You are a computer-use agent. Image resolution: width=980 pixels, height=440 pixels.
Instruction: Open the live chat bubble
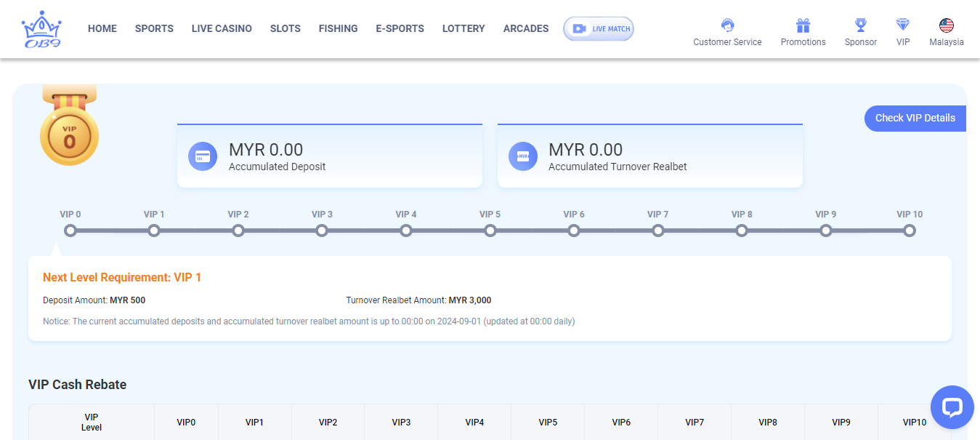click(952, 407)
